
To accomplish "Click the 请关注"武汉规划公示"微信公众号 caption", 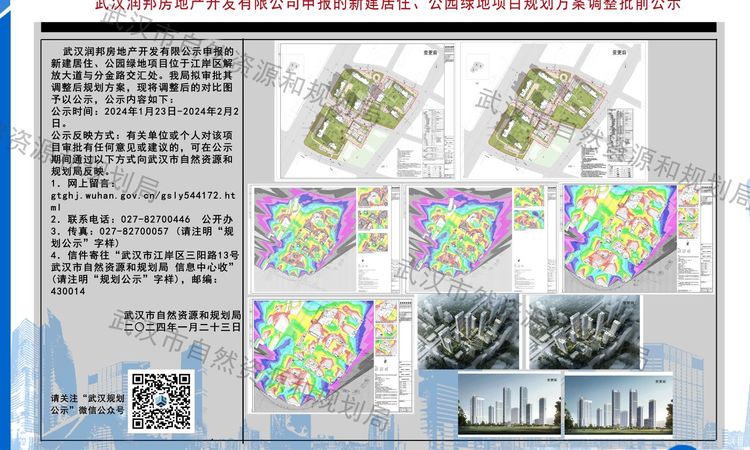I will (x=88, y=404).
